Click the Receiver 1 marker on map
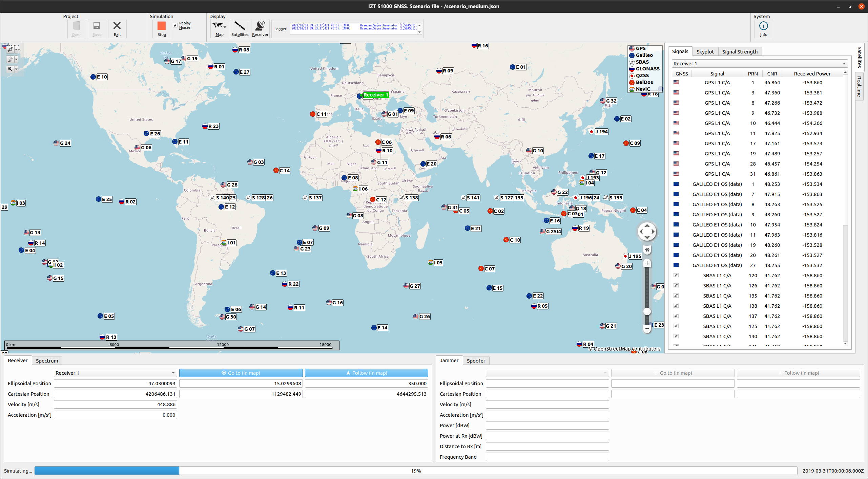The image size is (868, 479). [375, 95]
